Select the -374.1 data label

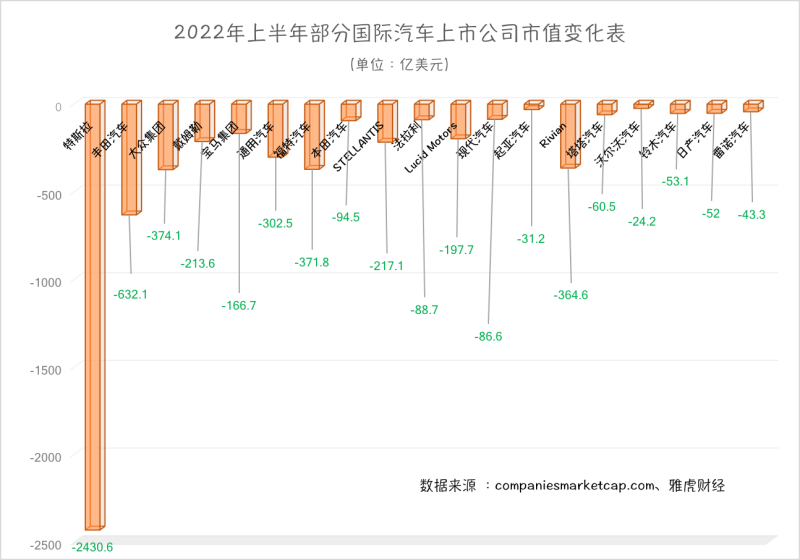pyautogui.click(x=163, y=236)
